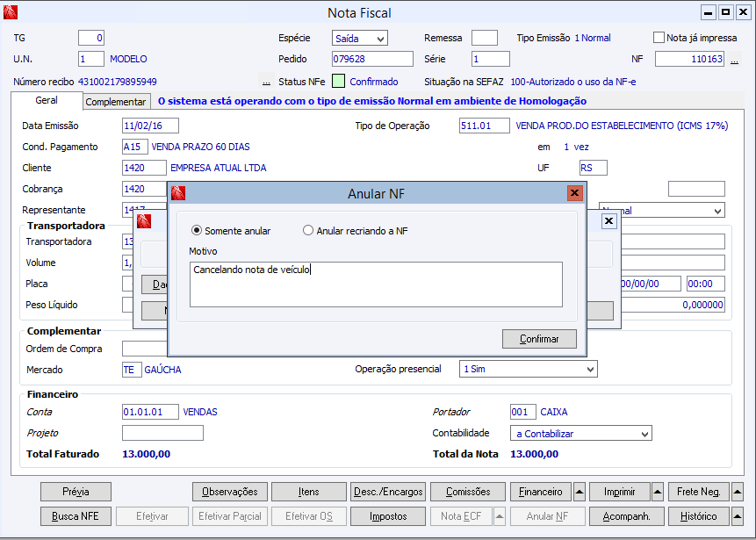Image resolution: width=756 pixels, height=540 pixels.
Task: Expand the Frete Neg. up-arrow button
Action: click(x=738, y=492)
